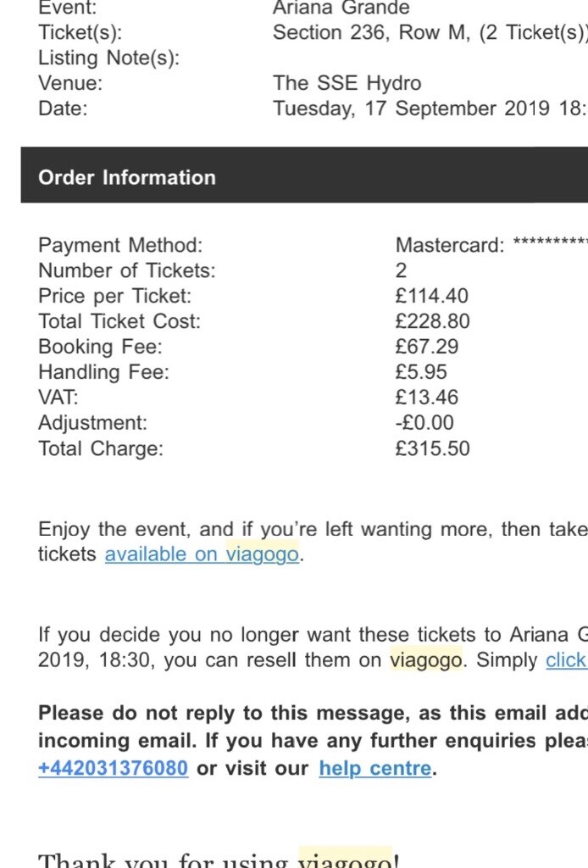The height and width of the screenshot is (868, 588).
Task: Click the -£0.00 Adjustment amount
Action: coord(424,423)
